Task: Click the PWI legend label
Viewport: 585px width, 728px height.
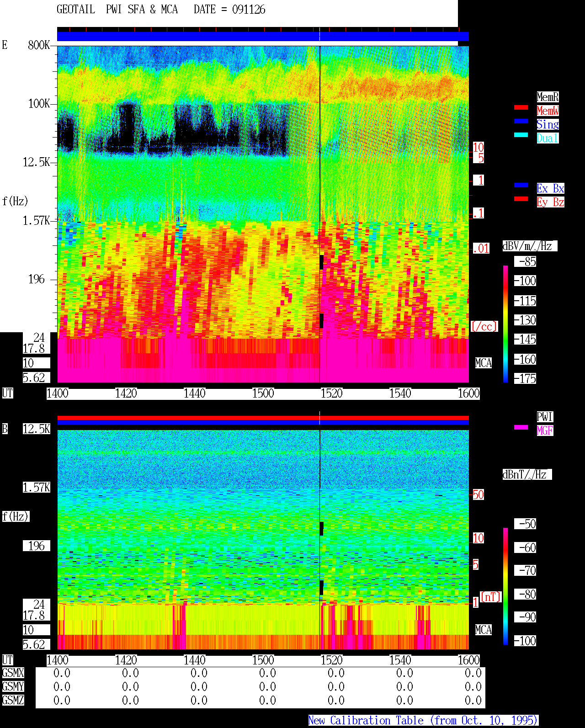Action: click(545, 417)
